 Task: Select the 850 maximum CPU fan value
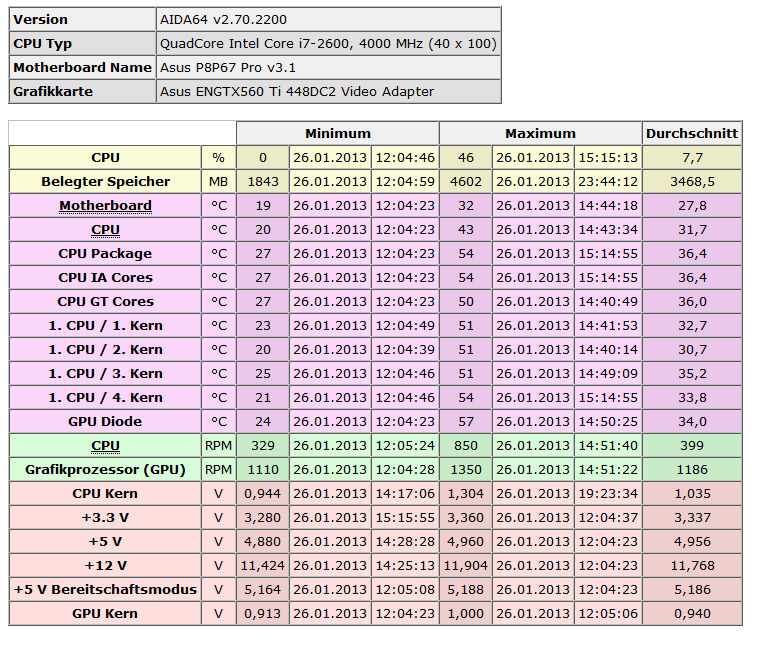(466, 446)
